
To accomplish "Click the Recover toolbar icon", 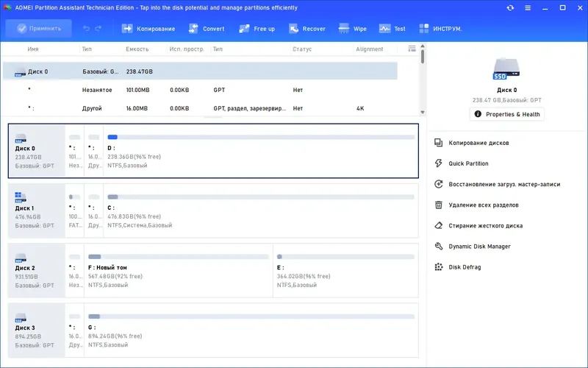I will point(293,29).
